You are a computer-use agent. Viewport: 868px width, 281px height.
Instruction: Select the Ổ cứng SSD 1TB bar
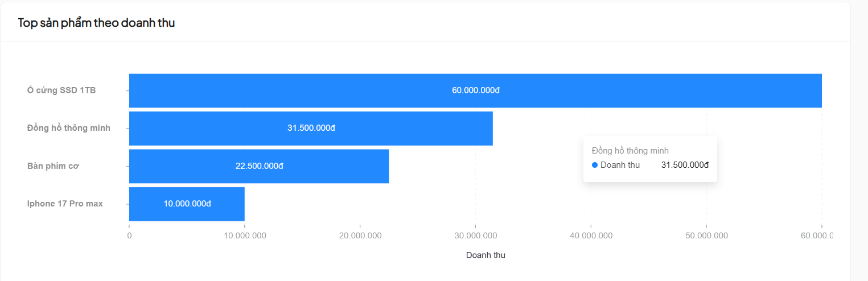475,90
